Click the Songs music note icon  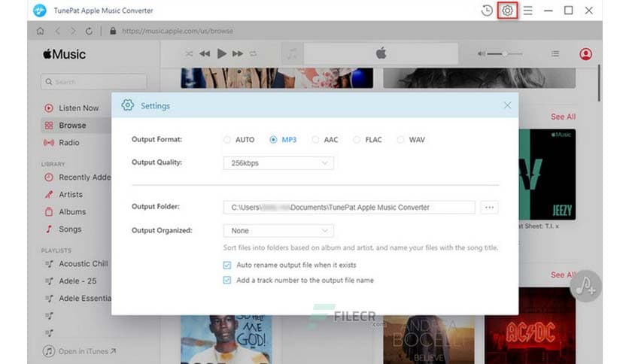point(49,229)
